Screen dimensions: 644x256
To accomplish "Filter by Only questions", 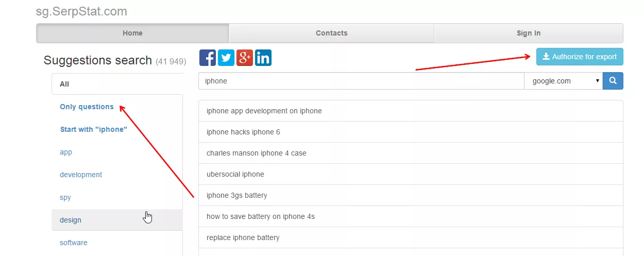I will 87,107.
